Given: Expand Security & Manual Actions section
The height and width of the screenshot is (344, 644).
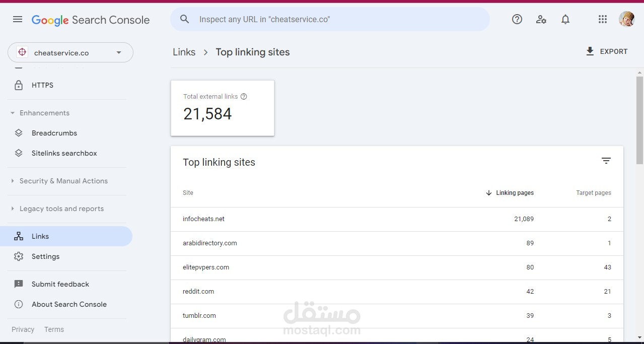Looking at the screenshot, I should pyautogui.click(x=13, y=181).
